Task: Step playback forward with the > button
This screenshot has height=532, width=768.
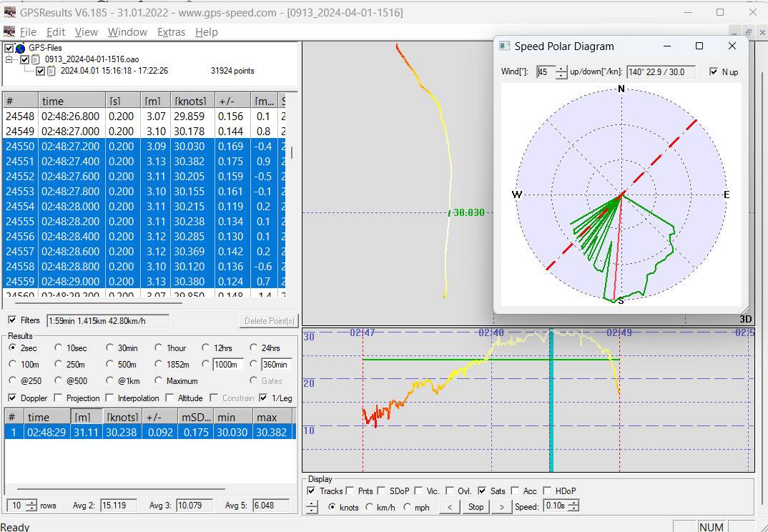Action: click(502, 506)
